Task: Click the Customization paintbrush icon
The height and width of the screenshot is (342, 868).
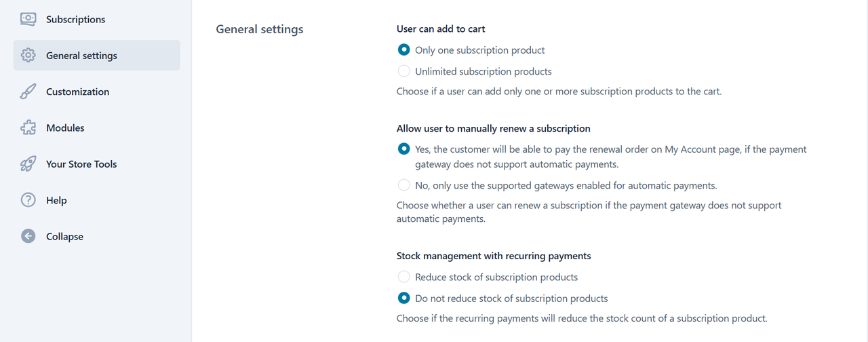Action: click(x=28, y=92)
